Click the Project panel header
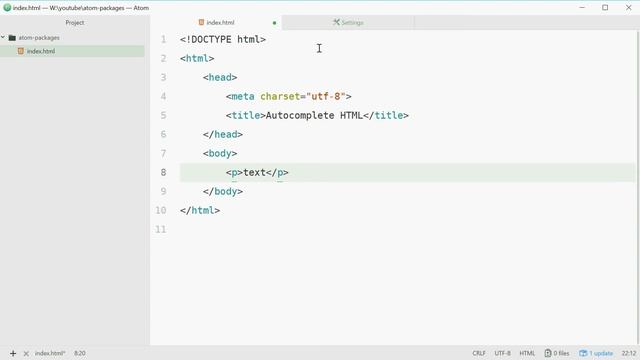 point(75,22)
